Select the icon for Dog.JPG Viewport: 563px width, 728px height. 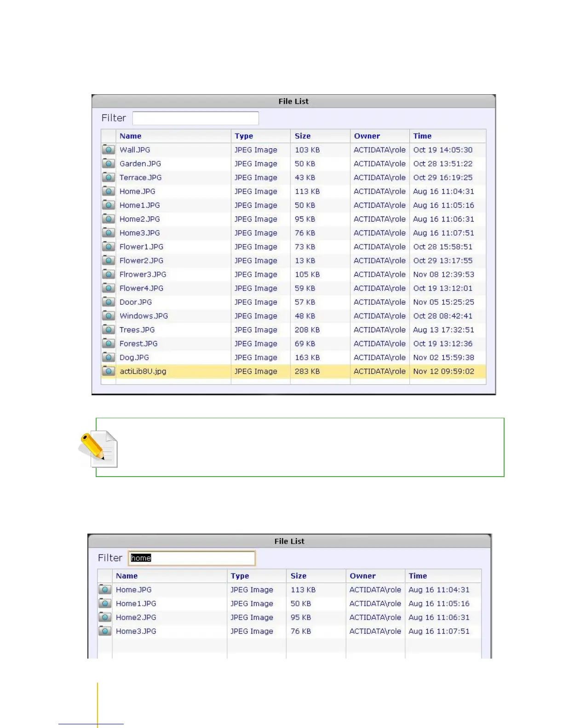point(109,357)
